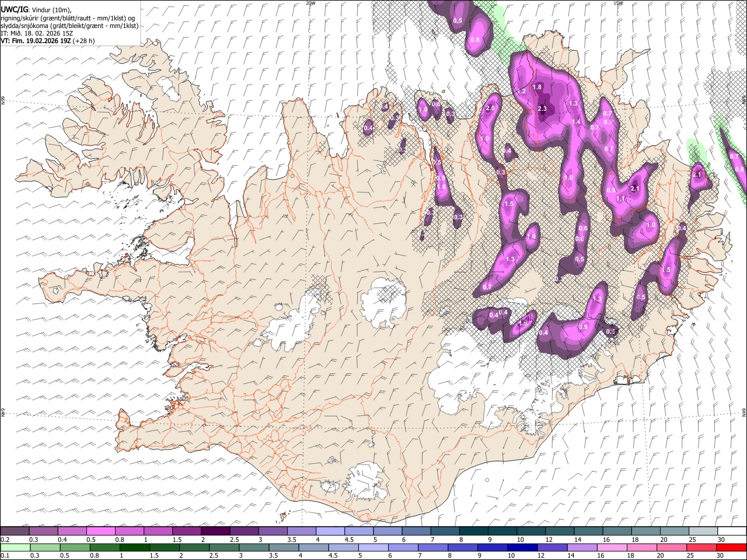
Task: Click the slydda/snjókoma legend description line
Action: click(69, 26)
